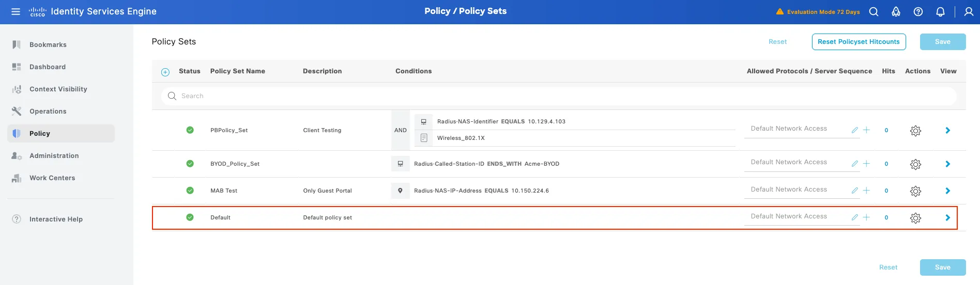The height and width of the screenshot is (285, 980).
Task: Click the Client Testing description
Action: click(x=322, y=131)
